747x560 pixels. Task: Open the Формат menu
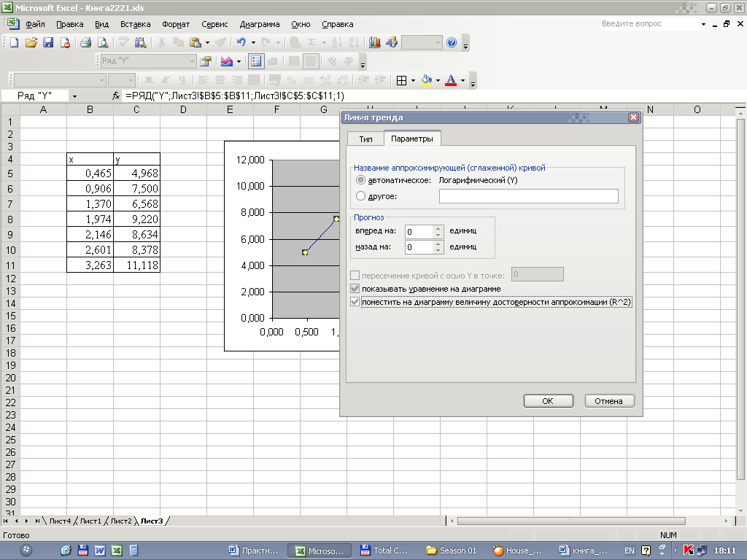tap(176, 24)
